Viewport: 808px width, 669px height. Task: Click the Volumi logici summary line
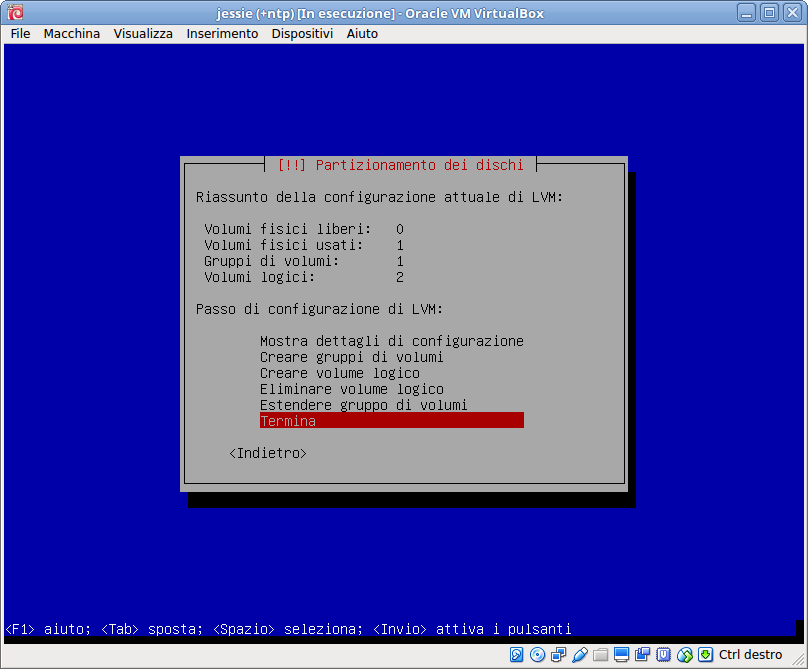(304, 277)
